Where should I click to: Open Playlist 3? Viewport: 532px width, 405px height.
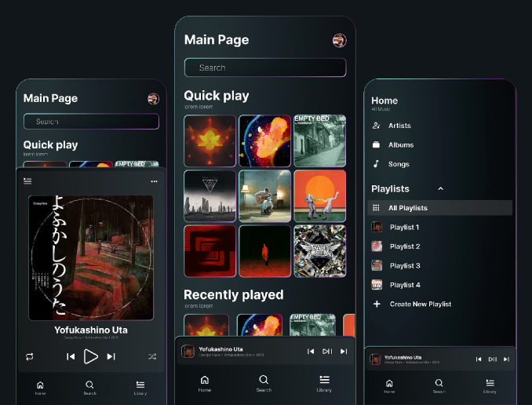tap(396, 265)
